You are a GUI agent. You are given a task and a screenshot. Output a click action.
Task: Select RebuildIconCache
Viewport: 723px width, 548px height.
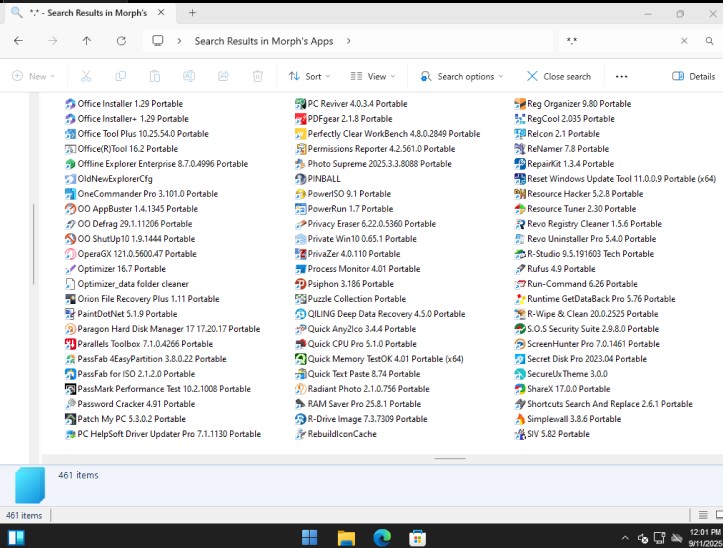[336, 434]
